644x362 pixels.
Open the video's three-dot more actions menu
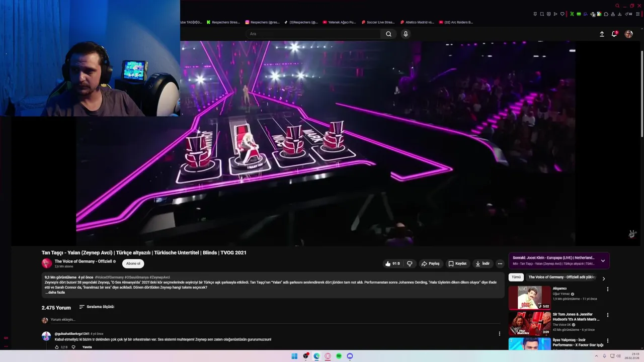click(500, 263)
